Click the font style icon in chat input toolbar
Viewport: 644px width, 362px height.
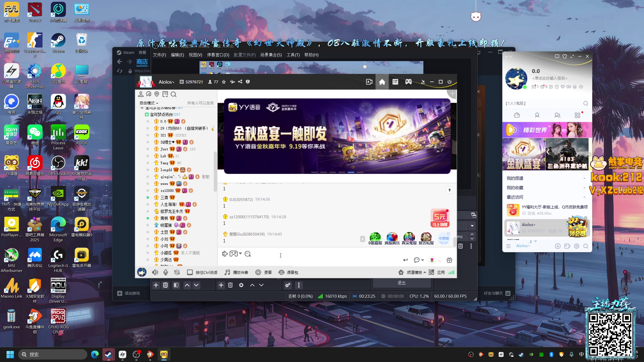click(x=248, y=254)
